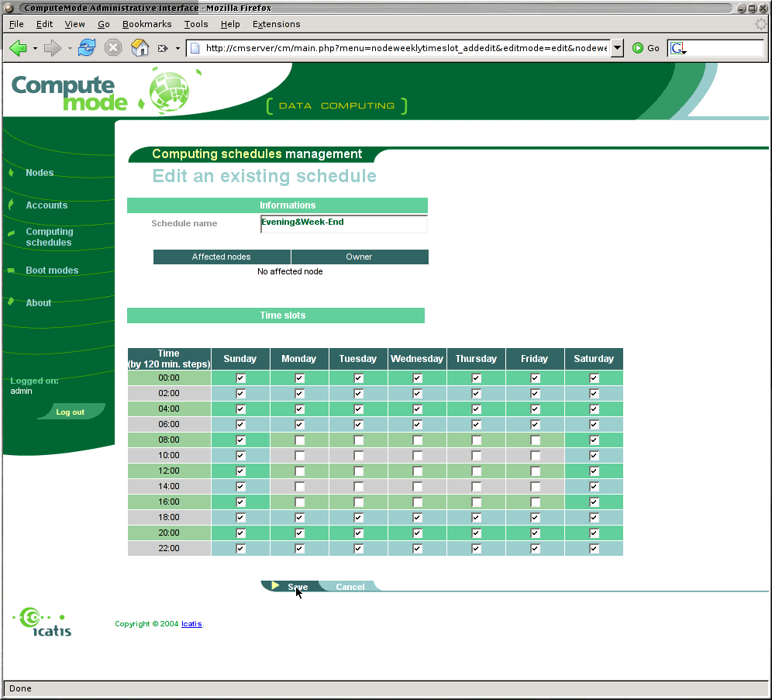Open the Go menu
The image size is (772, 700).
(103, 24)
